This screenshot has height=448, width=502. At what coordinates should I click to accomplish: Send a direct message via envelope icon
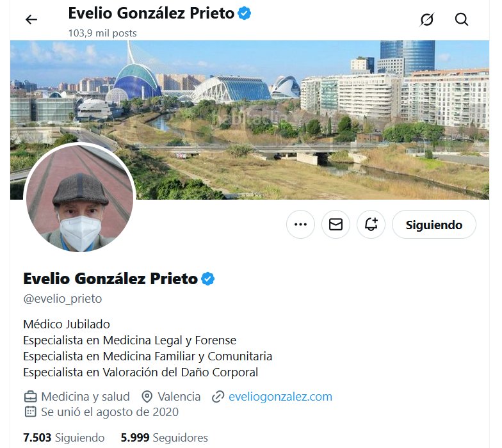point(336,224)
